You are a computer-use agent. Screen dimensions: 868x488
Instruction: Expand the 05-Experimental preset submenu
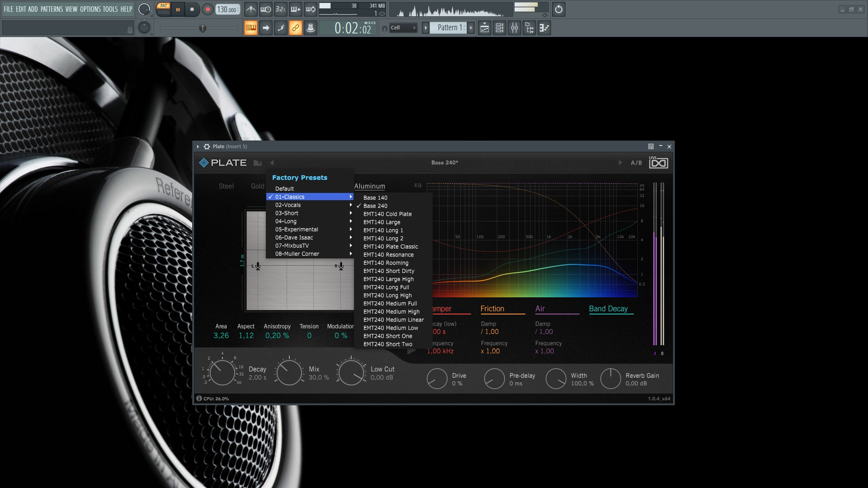tap(310, 230)
